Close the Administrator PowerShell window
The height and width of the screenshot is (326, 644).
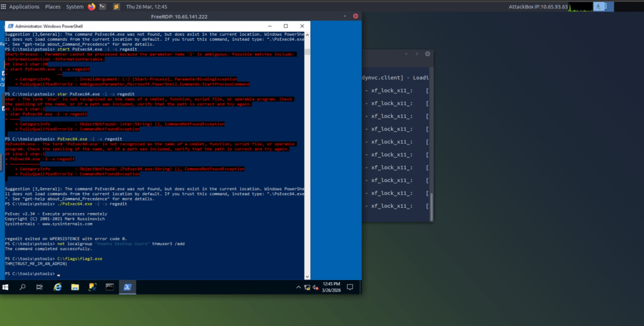302,26
